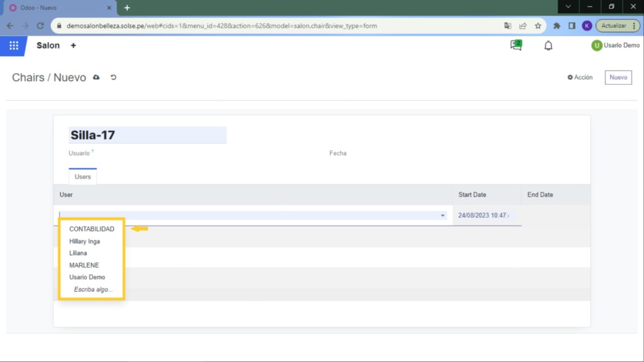
Task: Open the notifications bell
Action: pos(548,46)
